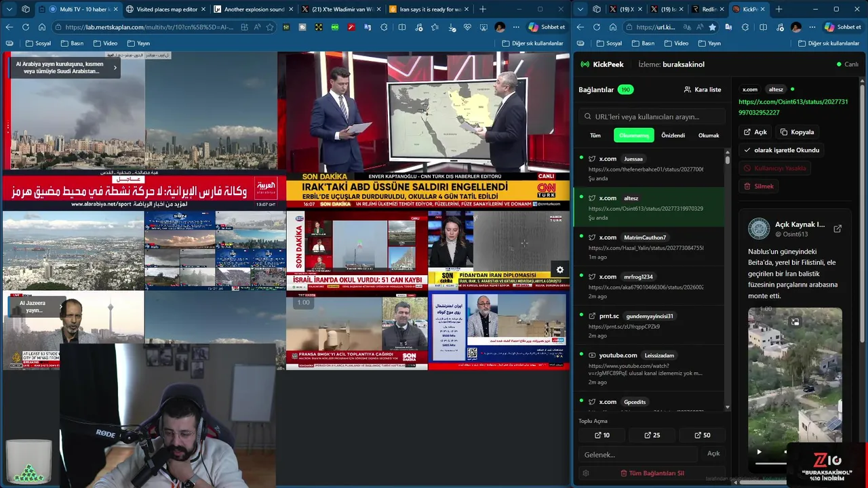Image resolution: width=868 pixels, height=488 pixels.
Task: Open a new tab in left browser
Action: tap(483, 9)
